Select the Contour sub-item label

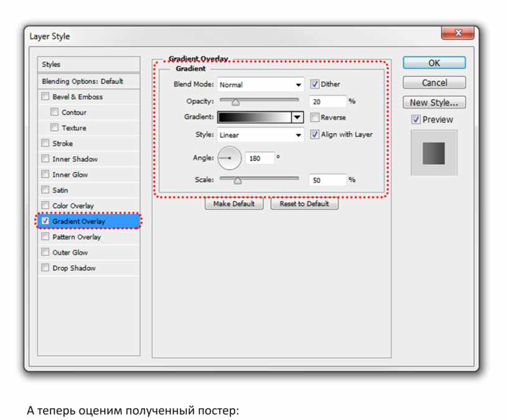74,113
